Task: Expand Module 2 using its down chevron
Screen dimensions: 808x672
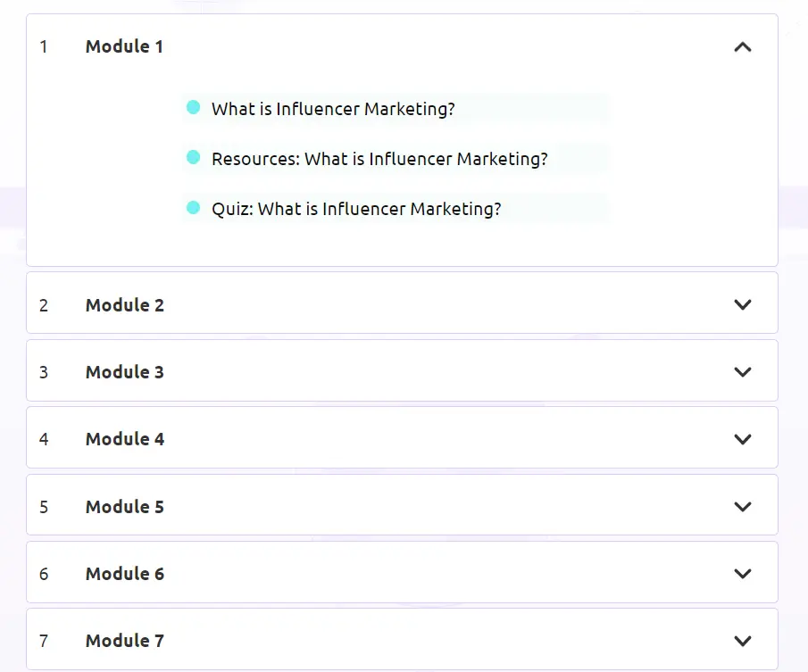Action: 742,304
